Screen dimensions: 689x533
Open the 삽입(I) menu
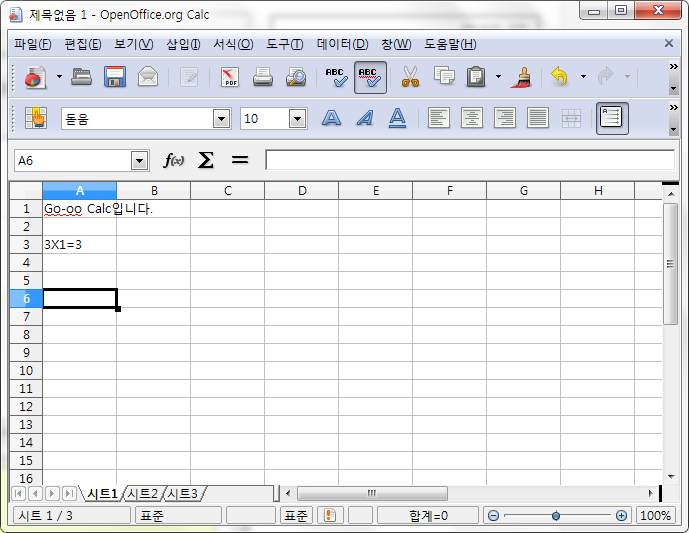point(183,44)
